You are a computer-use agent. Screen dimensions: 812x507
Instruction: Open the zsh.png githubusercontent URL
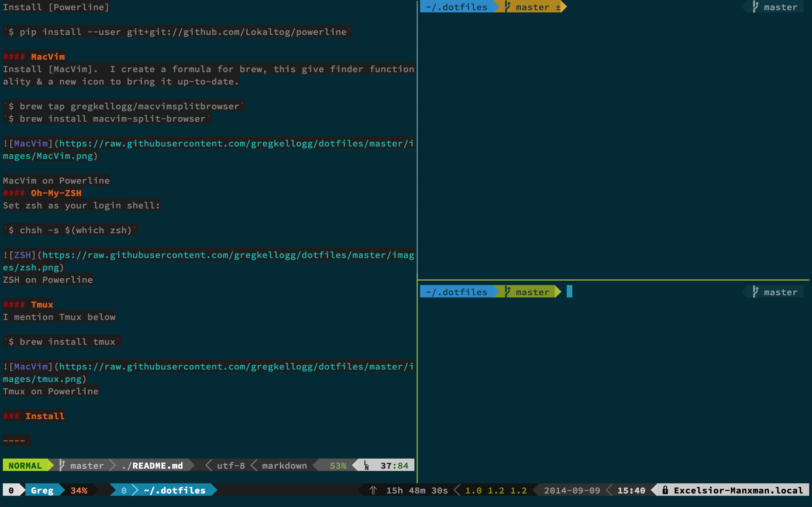[228, 255]
